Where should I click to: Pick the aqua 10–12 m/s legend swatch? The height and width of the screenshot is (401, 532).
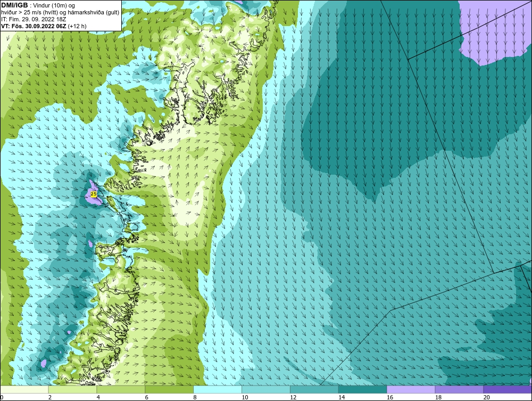266,389
